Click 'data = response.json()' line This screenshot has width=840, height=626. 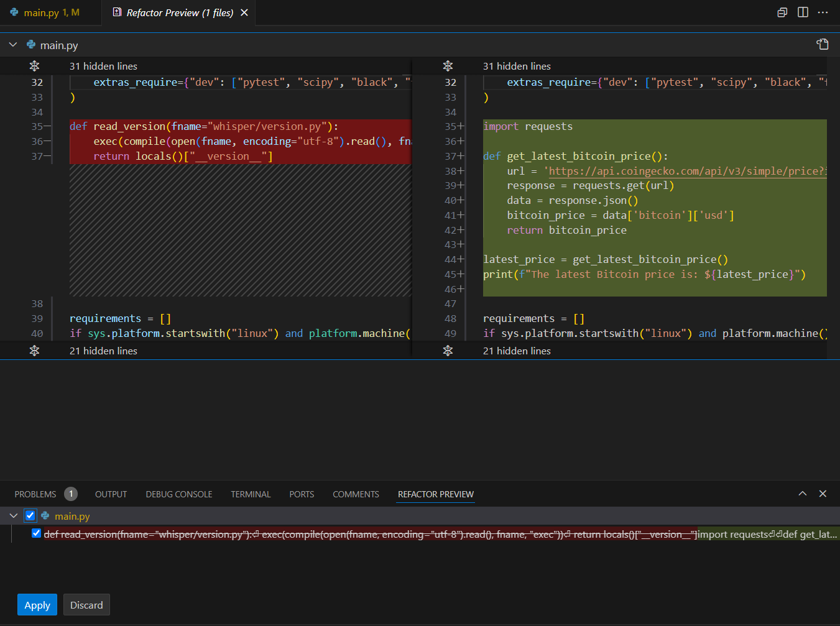pos(573,200)
